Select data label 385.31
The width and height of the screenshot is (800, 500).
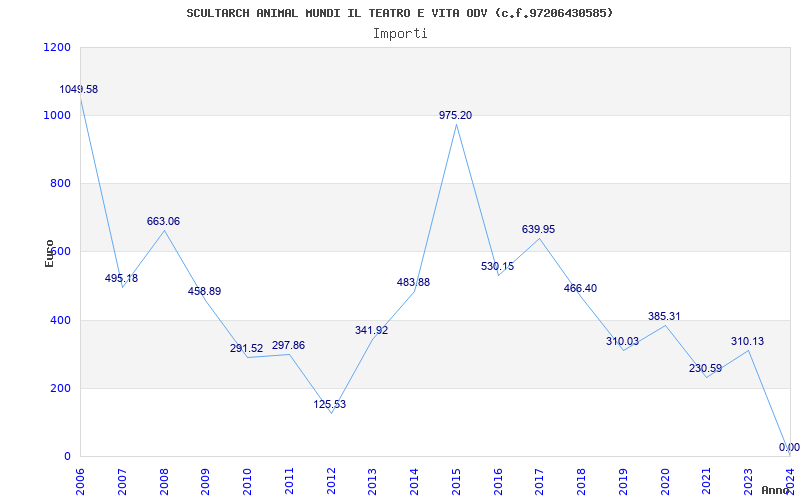click(664, 316)
